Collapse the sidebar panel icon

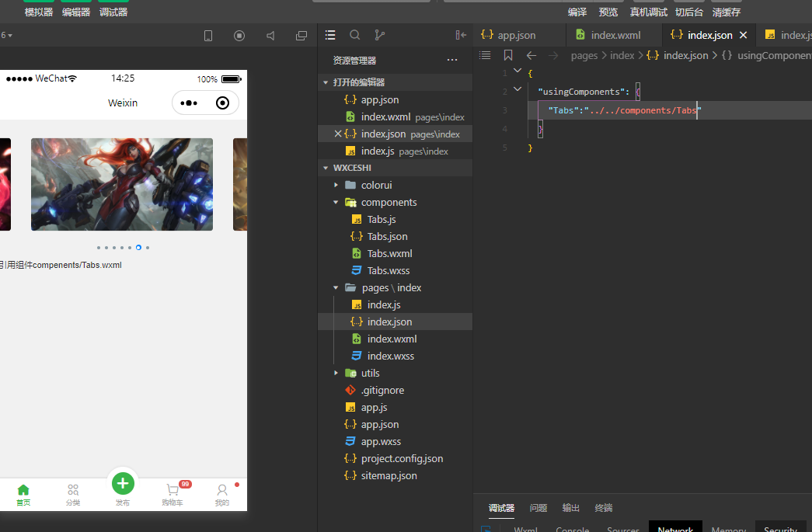[461, 35]
